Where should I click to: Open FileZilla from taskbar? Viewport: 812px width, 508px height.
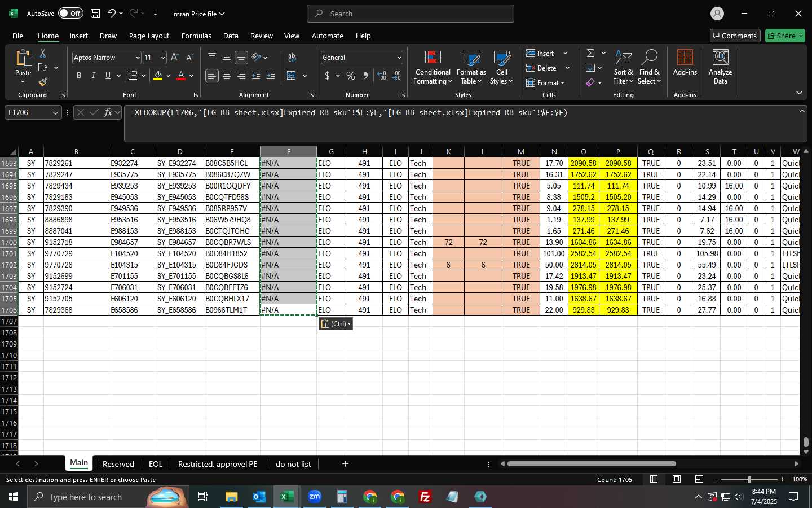[425, 497]
